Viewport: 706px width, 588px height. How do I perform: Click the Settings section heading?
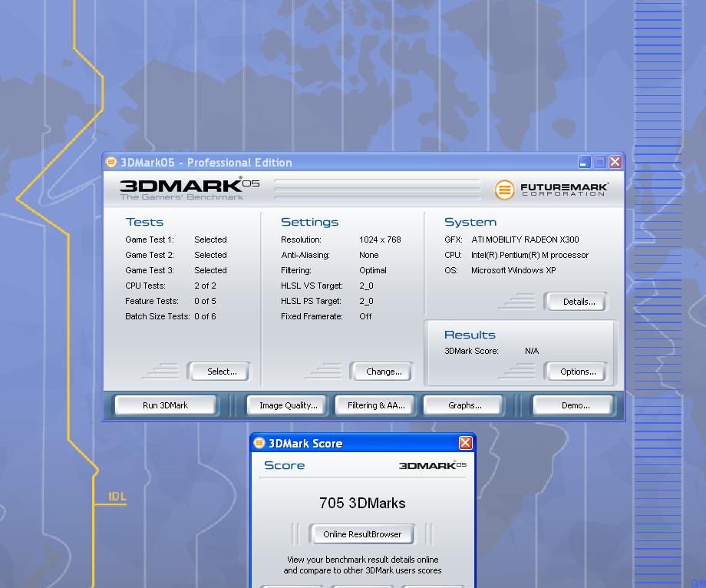tap(310, 222)
